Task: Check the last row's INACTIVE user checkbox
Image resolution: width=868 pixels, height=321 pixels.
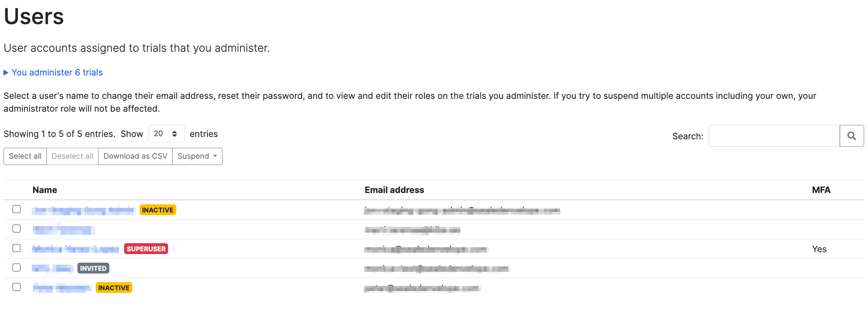Action: click(16, 287)
